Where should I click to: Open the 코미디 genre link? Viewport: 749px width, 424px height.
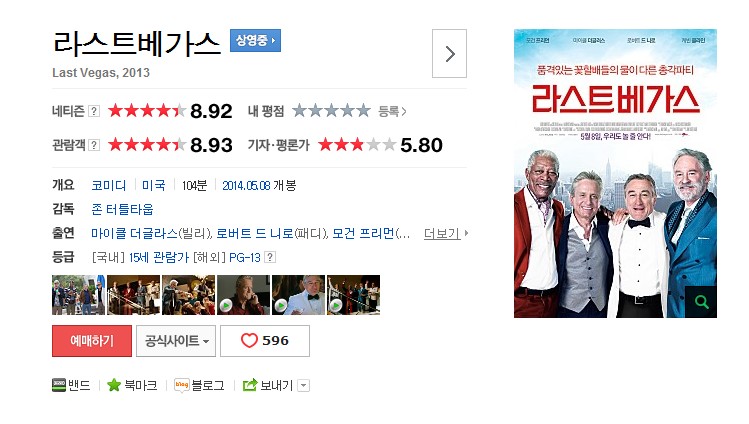point(108,185)
